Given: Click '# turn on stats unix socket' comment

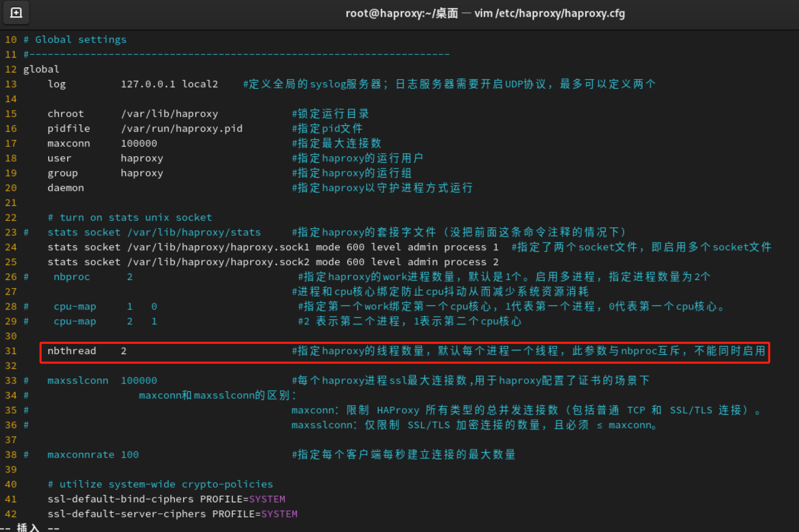Looking at the screenshot, I should coord(130,217).
